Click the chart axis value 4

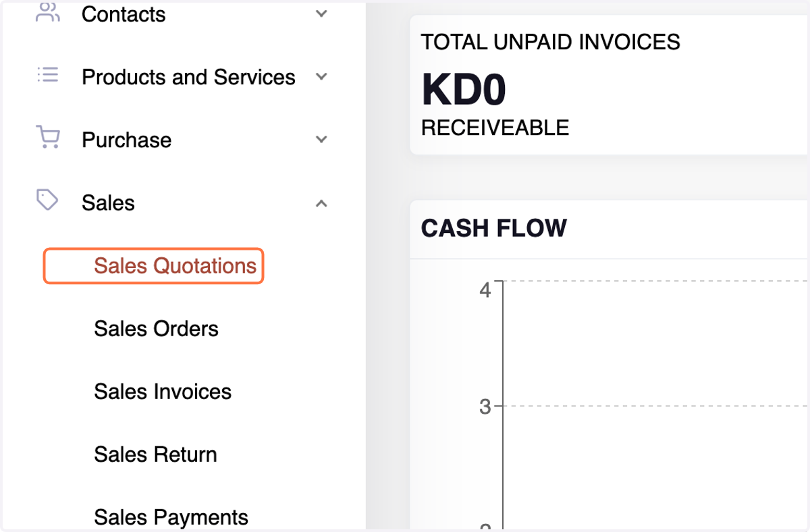point(485,291)
